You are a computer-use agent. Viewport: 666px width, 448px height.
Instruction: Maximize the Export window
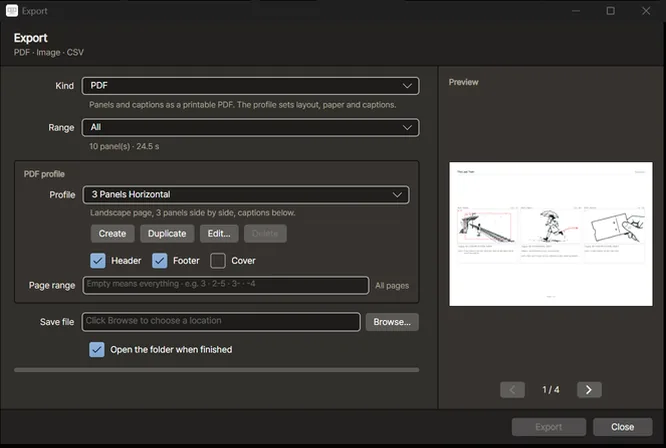pyautogui.click(x=610, y=11)
